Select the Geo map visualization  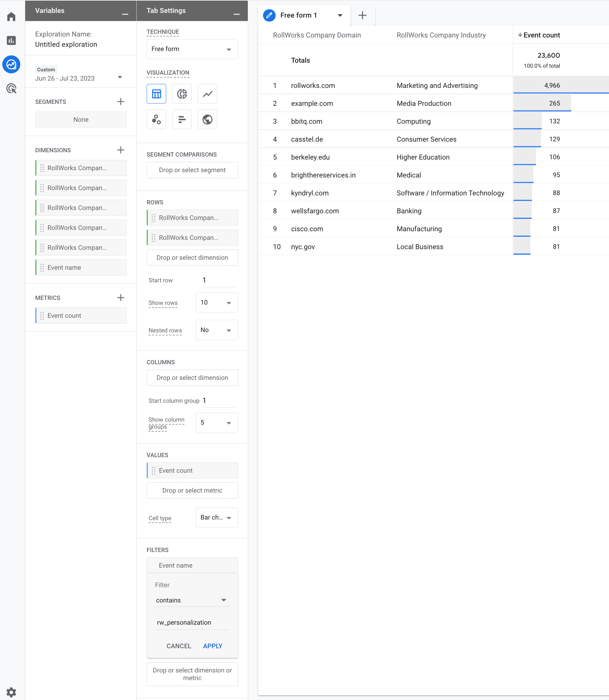pyautogui.click(x=207, y=119)
